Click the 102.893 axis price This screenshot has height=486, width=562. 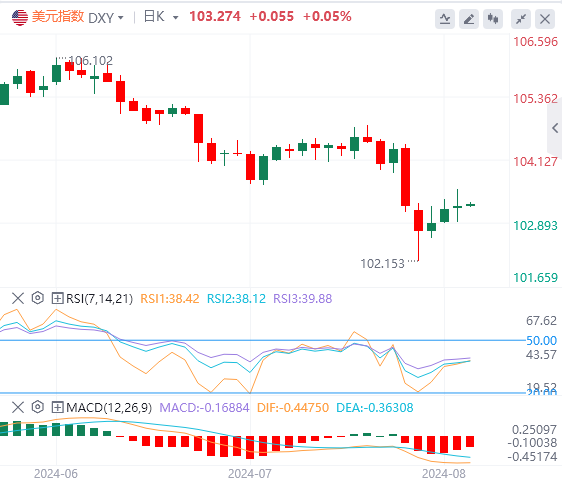(x=535, y=225)
